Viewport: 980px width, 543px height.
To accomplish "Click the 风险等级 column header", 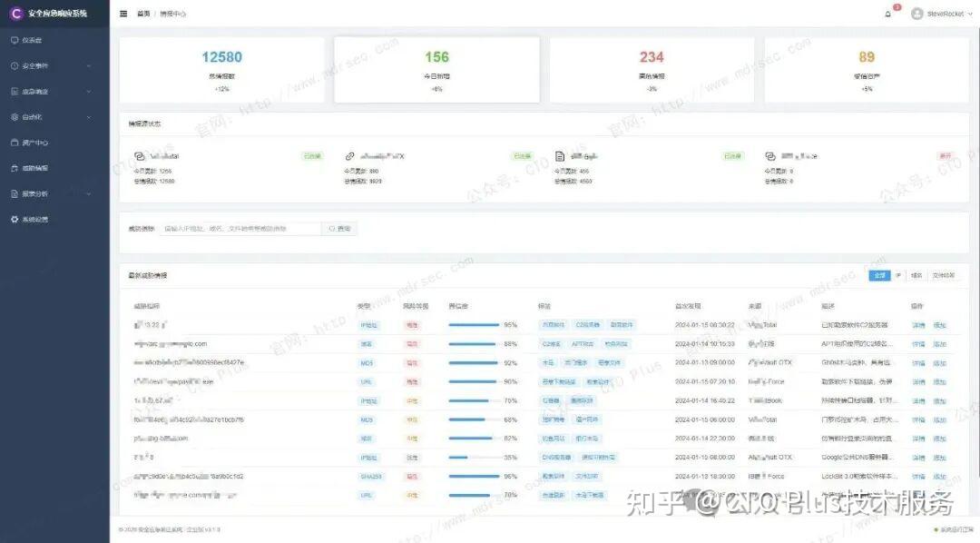I will coord(416,307).
